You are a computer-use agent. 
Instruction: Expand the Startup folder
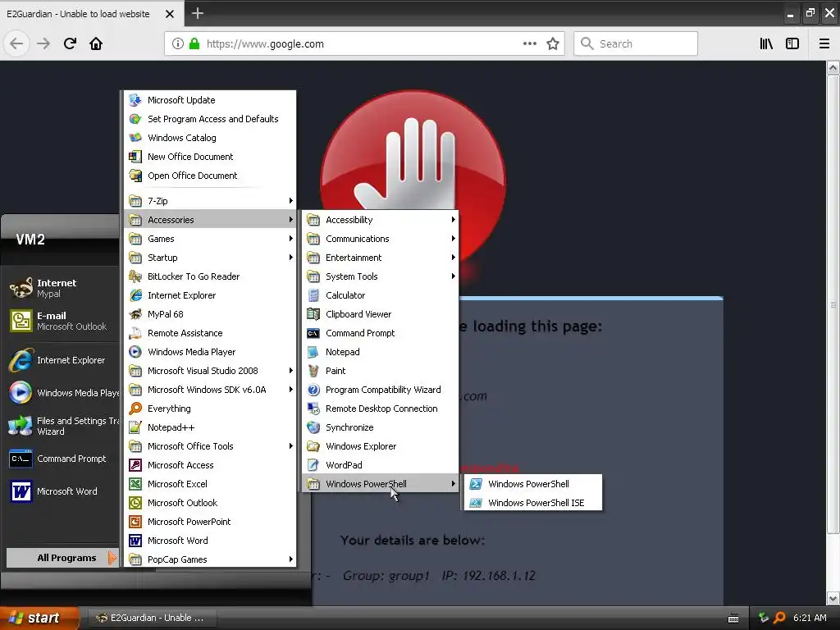210,258
